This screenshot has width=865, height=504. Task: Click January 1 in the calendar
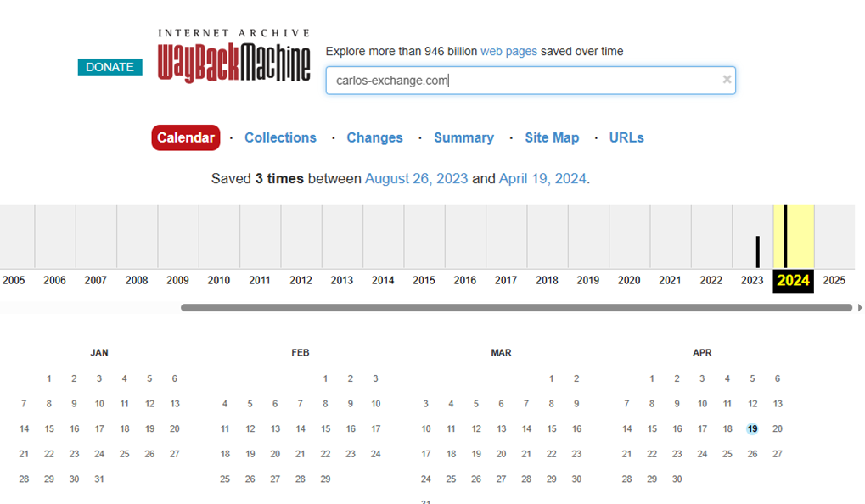point(49,378)
